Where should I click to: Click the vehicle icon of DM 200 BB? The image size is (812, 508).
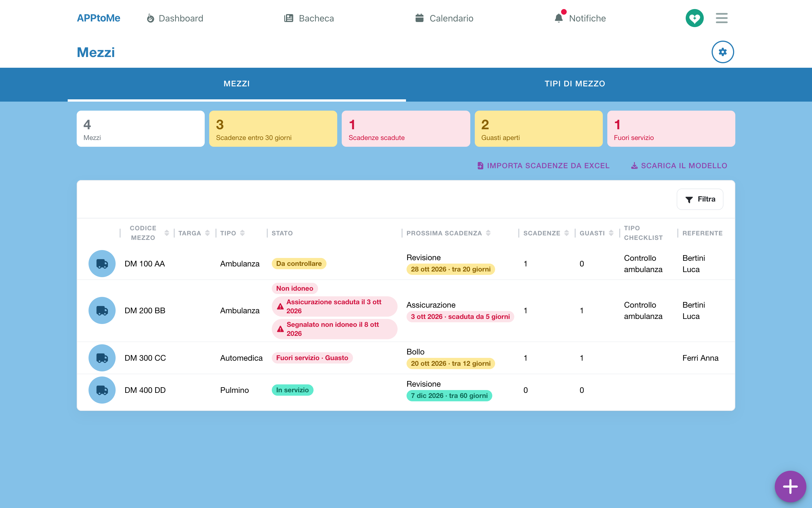point(102,310)
